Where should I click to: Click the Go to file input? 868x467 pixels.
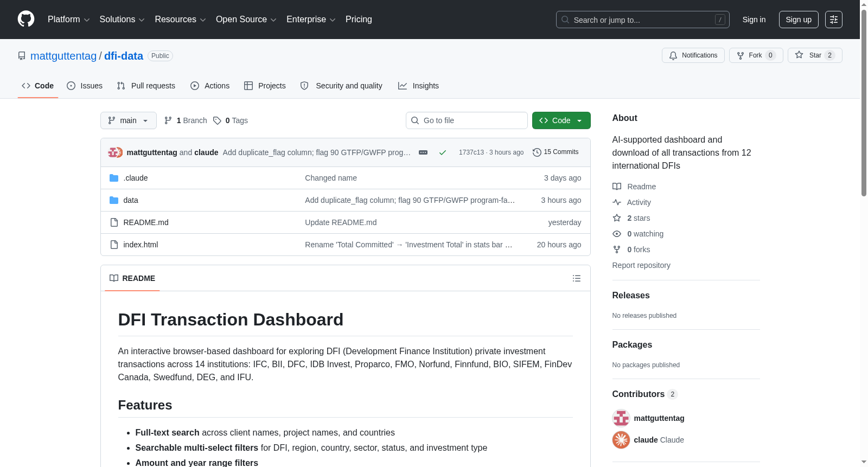tap(467, 120)
